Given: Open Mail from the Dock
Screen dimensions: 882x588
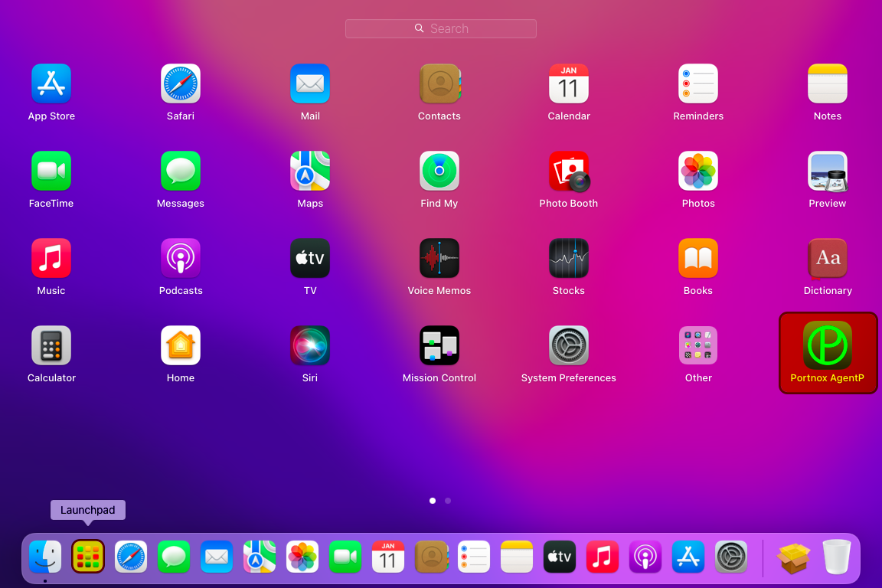Looking at the screenshot, I should point(217,557).
